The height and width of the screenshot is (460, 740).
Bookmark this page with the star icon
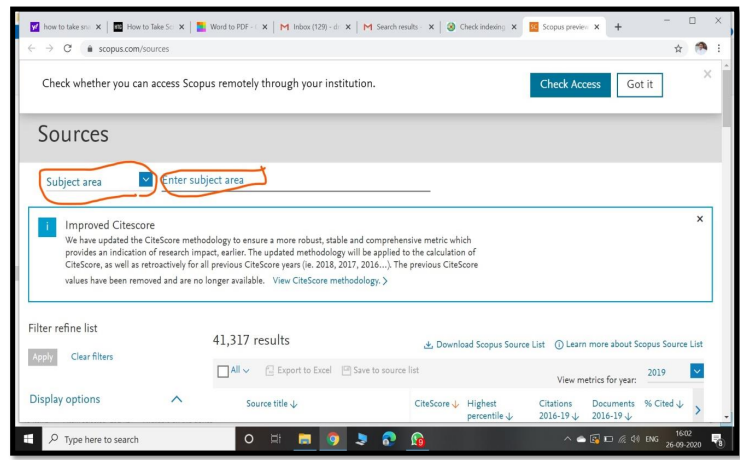pos(678,48)
